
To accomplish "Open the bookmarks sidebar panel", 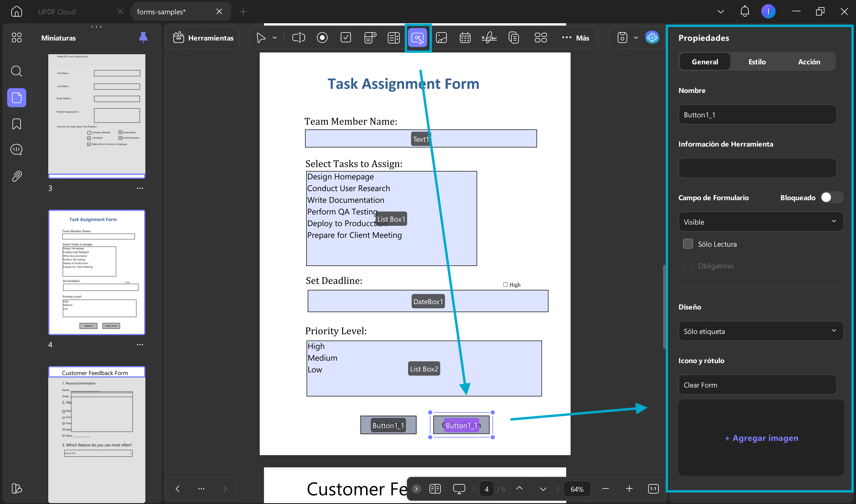I will click(x=16, y=124).
